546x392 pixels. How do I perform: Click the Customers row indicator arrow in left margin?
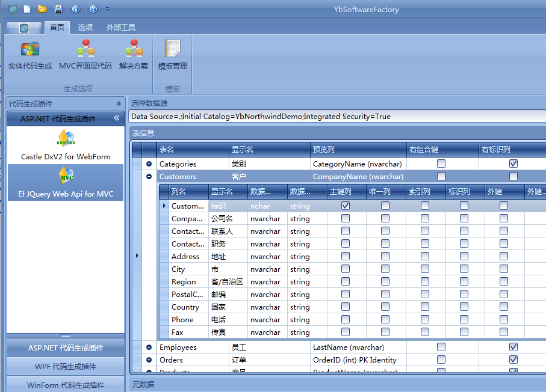click(x=137, y=256)
